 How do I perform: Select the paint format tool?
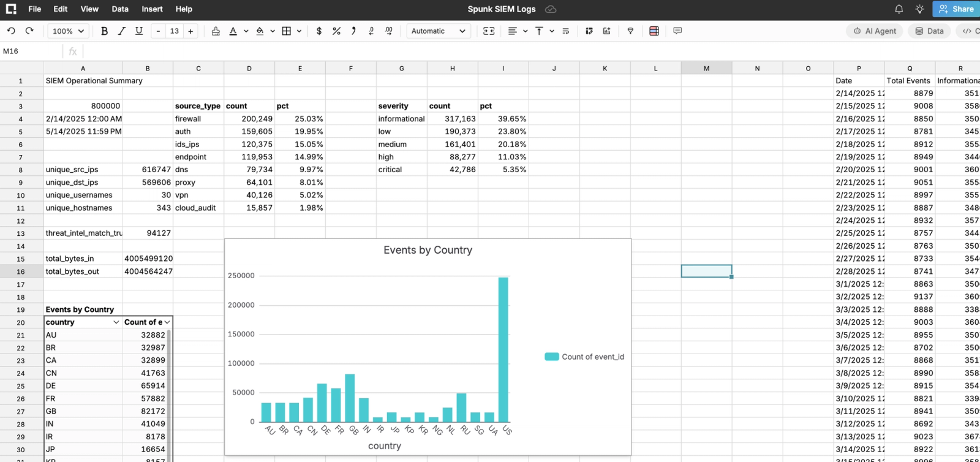pyautogui.click(x=216, y=31)
